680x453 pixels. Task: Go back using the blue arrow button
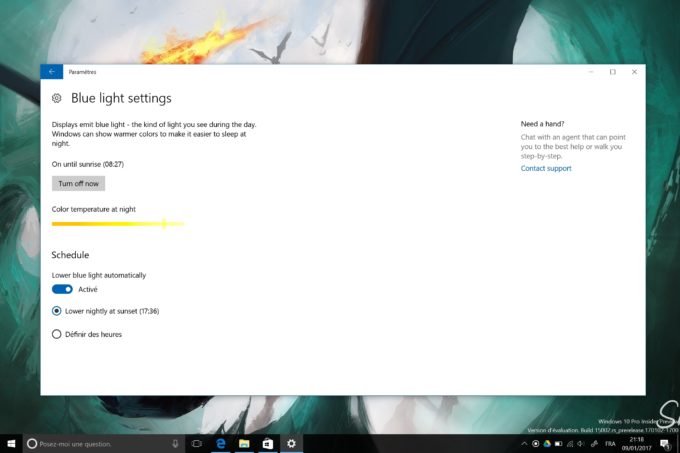[x=52, y=72]
